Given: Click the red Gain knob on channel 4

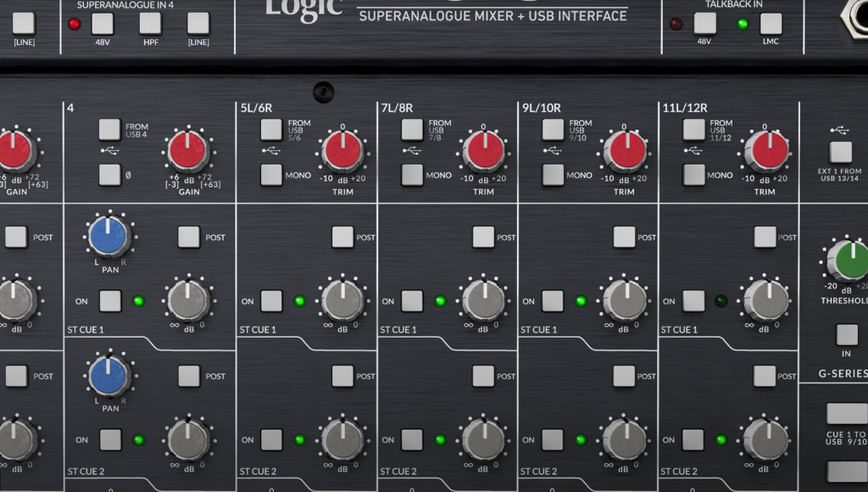Looking at the screenshot, I should tap(188, 152).
